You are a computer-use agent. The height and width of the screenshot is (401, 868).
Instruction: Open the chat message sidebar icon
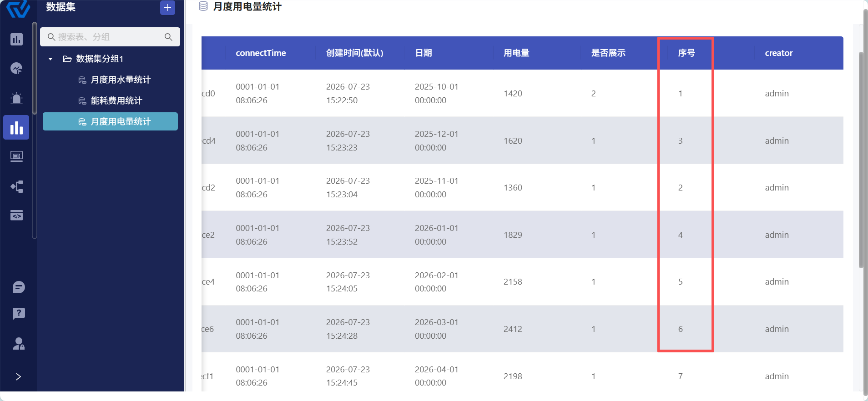click(19, 287)
